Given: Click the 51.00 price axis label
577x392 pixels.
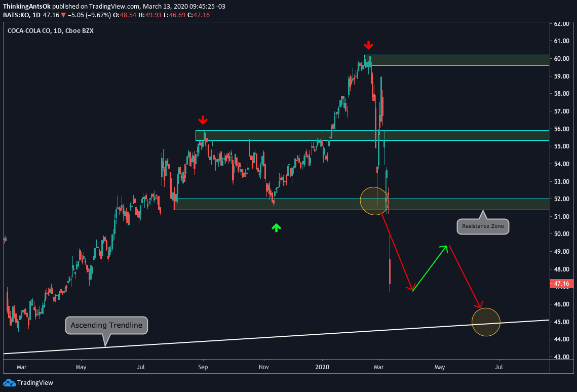Looking at the screenshot, I should pyautogui.click(x=561, y=216).
